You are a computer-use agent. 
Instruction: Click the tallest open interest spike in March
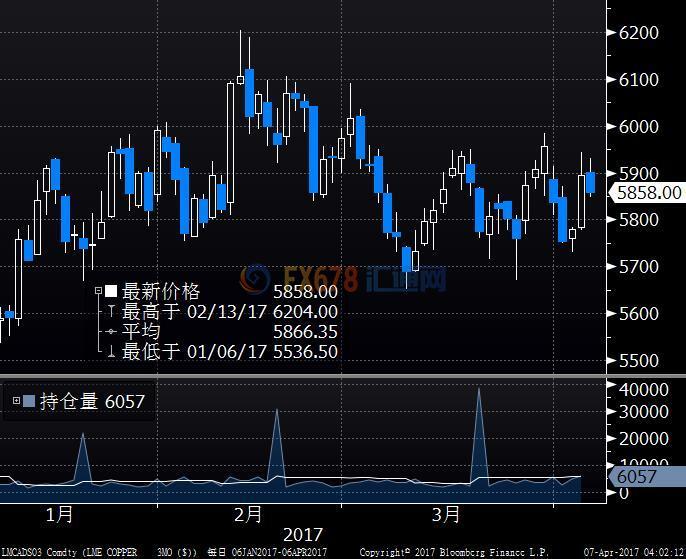(480, 392)
